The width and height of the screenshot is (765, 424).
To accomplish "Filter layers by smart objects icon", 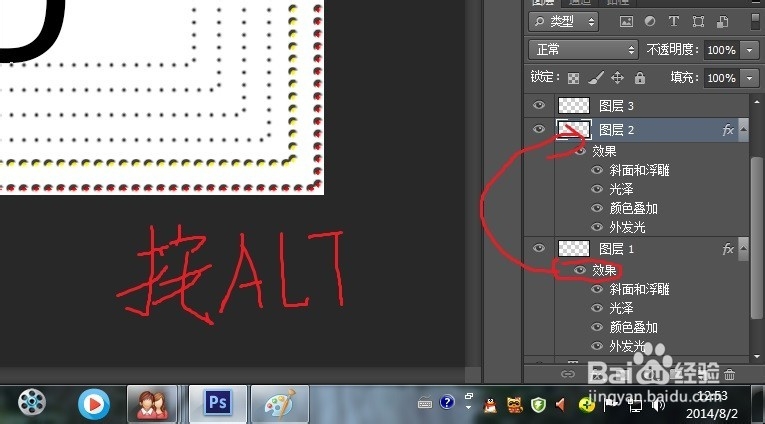I will point(723,21).
